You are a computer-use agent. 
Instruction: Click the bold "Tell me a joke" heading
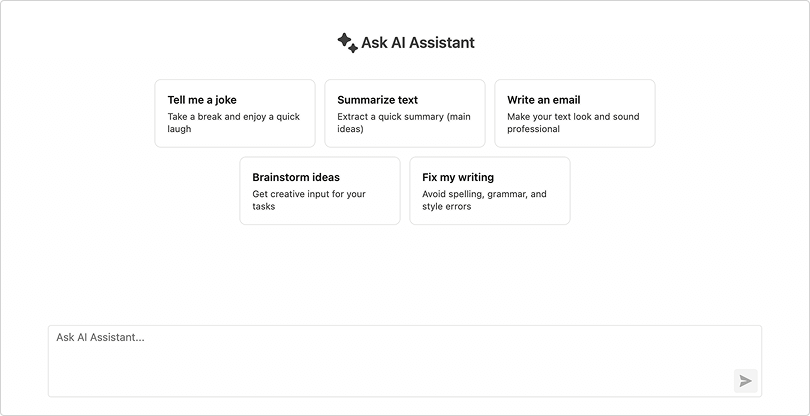(x=202, y=100)
